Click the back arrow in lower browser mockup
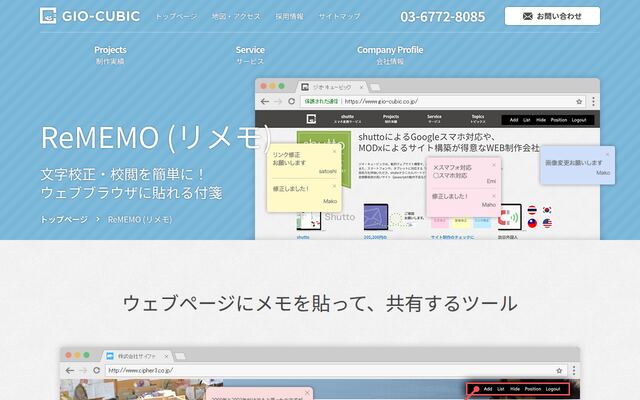This screenshot has height=400, width=640. click(70, 370)
